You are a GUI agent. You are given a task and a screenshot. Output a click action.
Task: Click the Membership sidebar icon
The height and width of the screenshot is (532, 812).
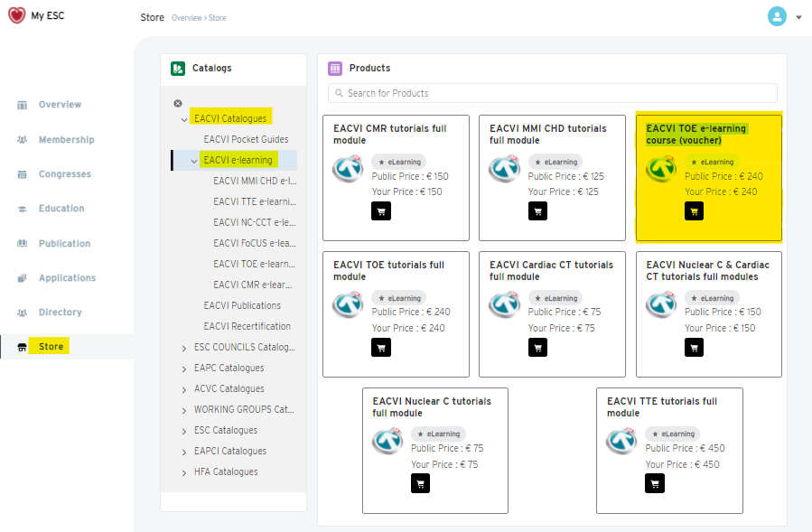coord(22,140)
